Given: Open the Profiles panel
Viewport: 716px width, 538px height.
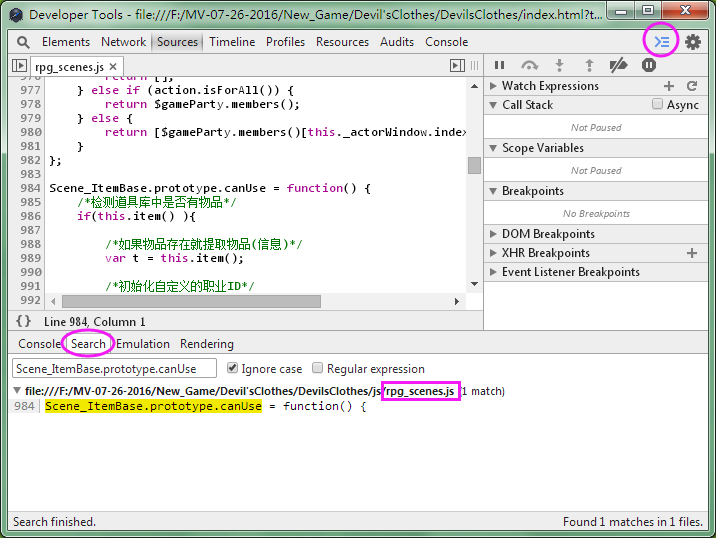Looking at the screenshot, I should point(285,42).
